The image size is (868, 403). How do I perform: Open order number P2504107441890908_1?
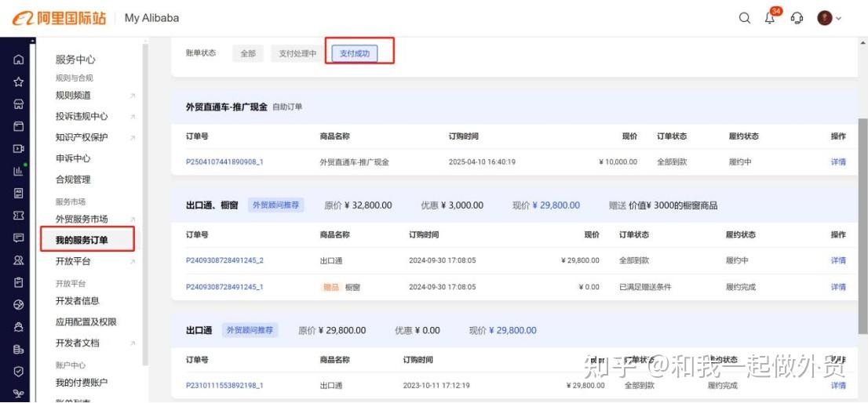(224, 162)
